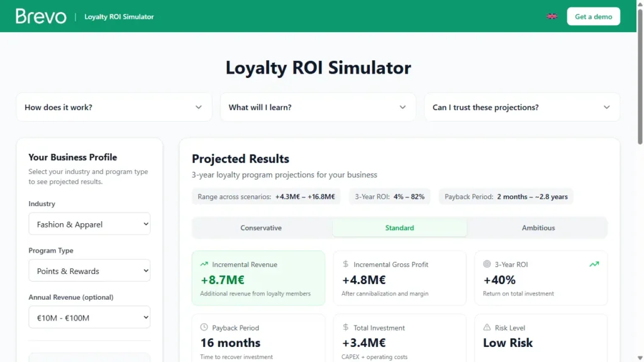Click the trend arrow icon on Incremental Revenue card
Viewport: 644px width, 362px height.
point(203,265)
